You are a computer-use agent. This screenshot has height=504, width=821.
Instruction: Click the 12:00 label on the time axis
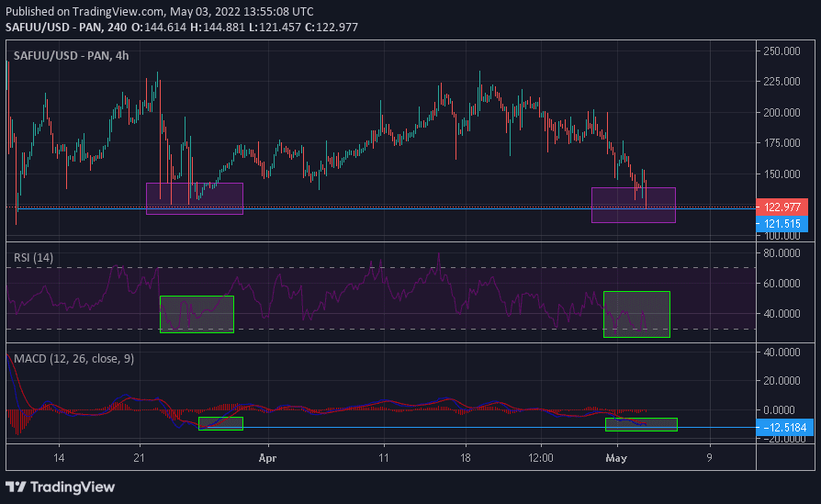coord(541,456)
